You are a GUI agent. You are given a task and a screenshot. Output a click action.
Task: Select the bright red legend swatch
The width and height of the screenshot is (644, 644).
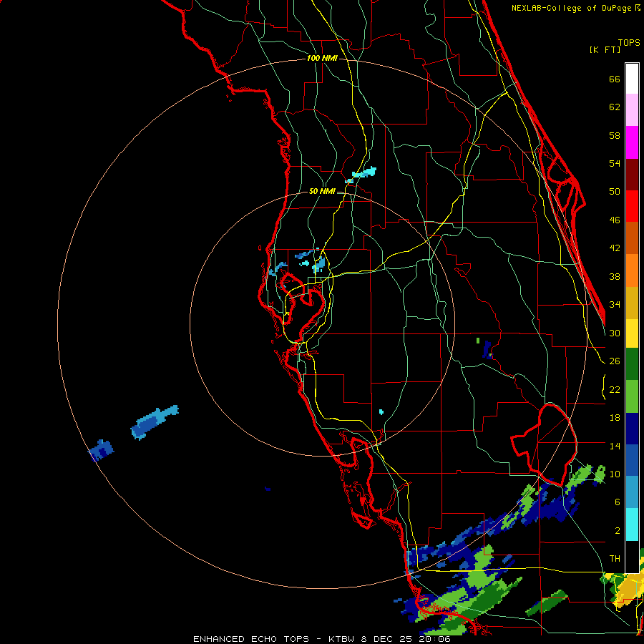632,206
